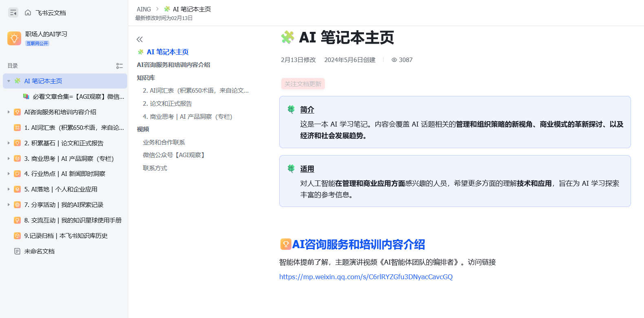Click the trophy icon of sidebar AI咨询服务和培训内容介绍
The width and height of the screenshot is (644, 318).
point(17,112)
